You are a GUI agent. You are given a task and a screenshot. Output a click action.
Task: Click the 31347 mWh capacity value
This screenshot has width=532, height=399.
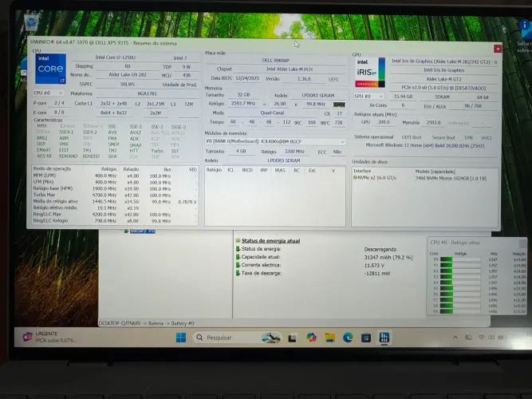(388, 258)
